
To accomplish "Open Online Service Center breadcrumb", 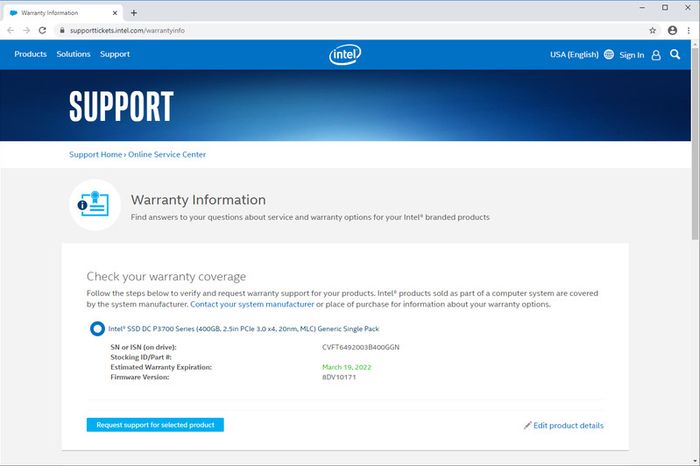I will coord(167,154).
